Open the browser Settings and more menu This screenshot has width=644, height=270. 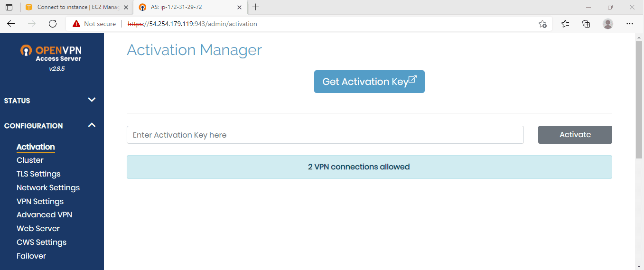[630, 24]
